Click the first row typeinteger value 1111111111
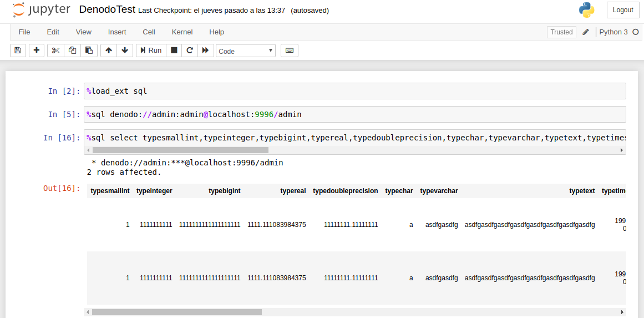 pyautogui.click(x=156, y=225)
